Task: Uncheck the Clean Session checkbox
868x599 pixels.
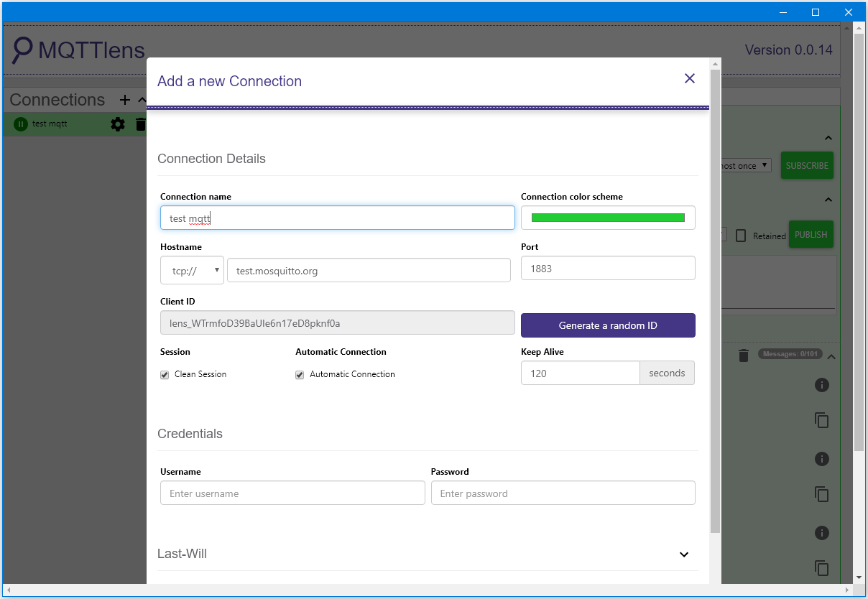Action: (x=165, y=375)
